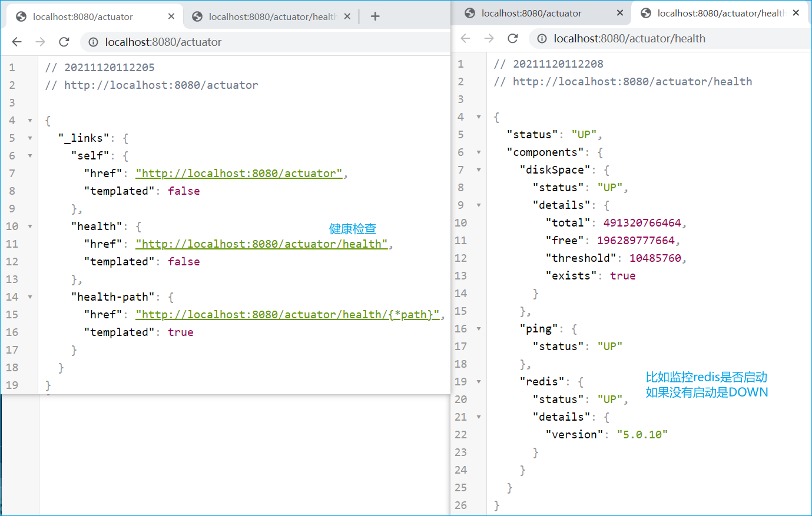
Task: Go forward in the left browser window
Action: pyautogui.click(x=40, y=42)
